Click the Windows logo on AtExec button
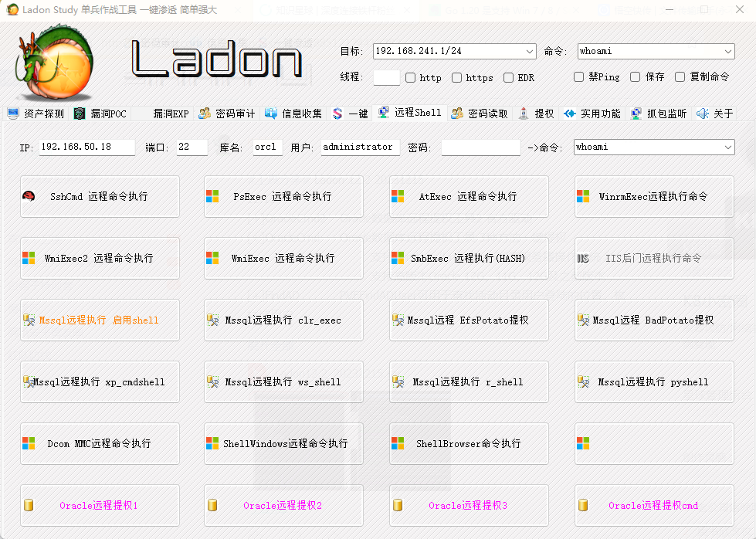The height and width of the screenshot is (539, 756). (x=398, y=196)
